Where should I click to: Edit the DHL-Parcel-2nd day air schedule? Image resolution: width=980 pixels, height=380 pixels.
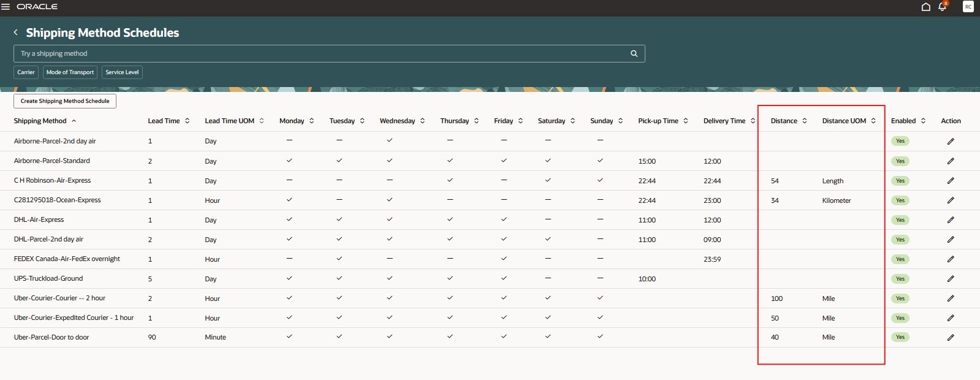click(951, 239)
